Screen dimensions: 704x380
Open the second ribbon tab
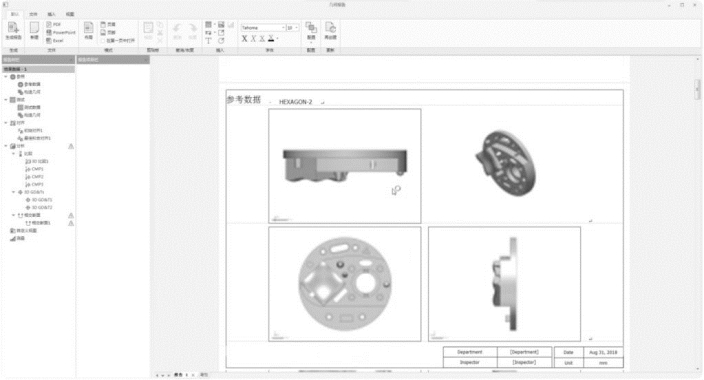(x=33, y=14)
